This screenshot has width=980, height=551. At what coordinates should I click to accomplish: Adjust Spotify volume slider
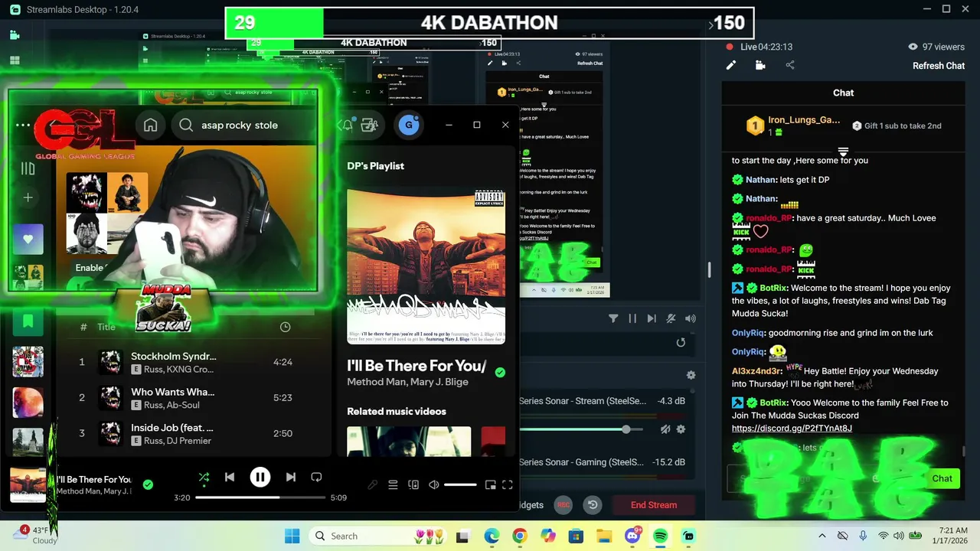tap(460, 484)
